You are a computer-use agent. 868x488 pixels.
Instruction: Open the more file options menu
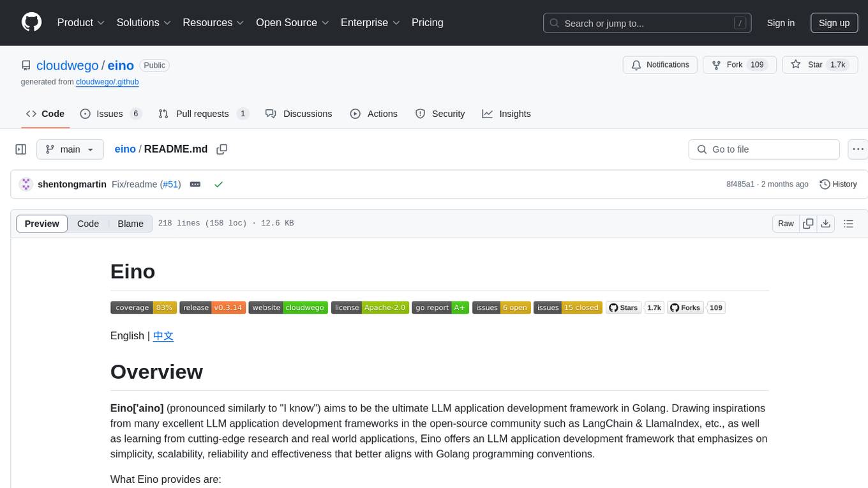pyautogui.click(x=858, y=149)
